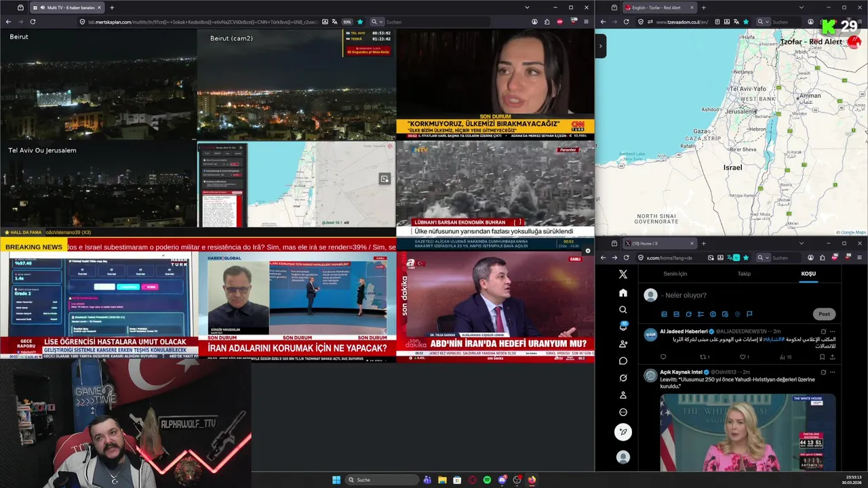Open more menu on Al Jadeed post

(x=833, y=331)
